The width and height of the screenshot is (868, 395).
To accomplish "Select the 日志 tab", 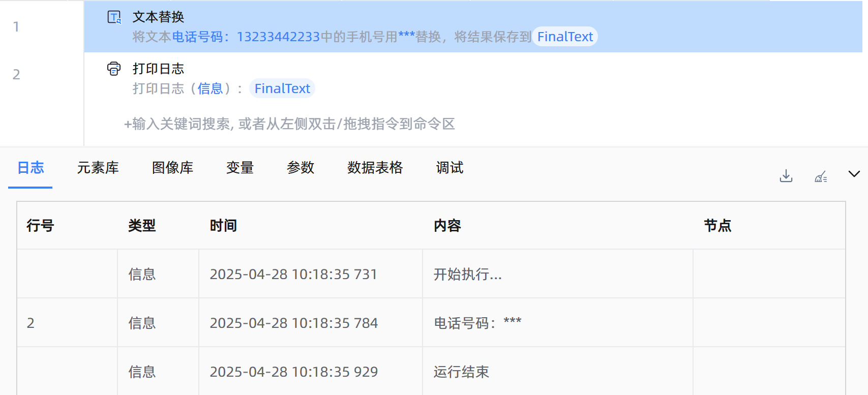I will pos(31,168).
